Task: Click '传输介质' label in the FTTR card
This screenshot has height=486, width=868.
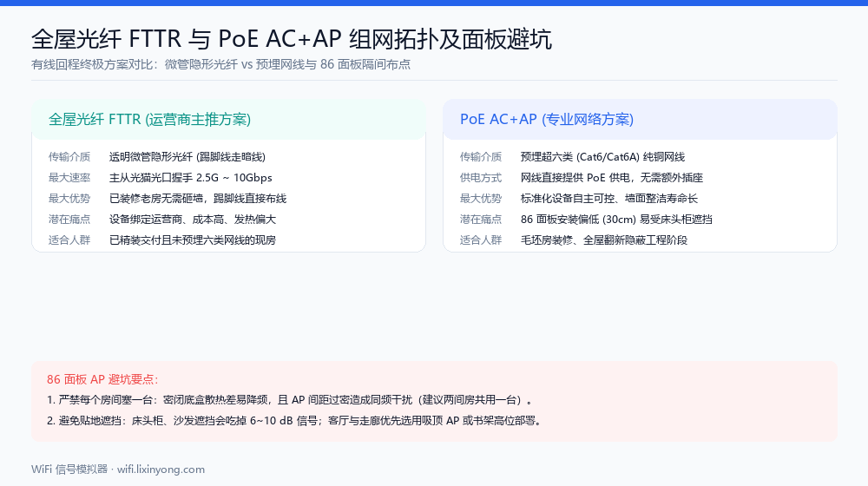Action: (x=69, y=157)
